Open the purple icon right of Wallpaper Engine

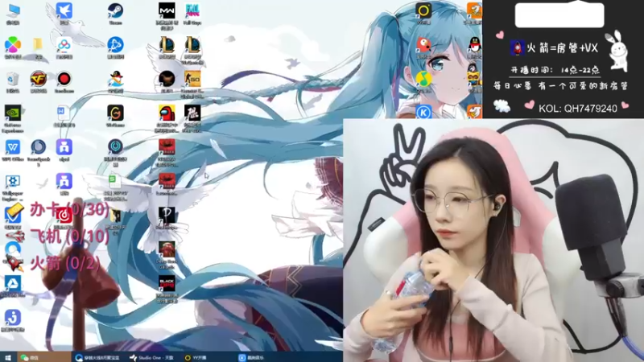click(x=64, y=181)
